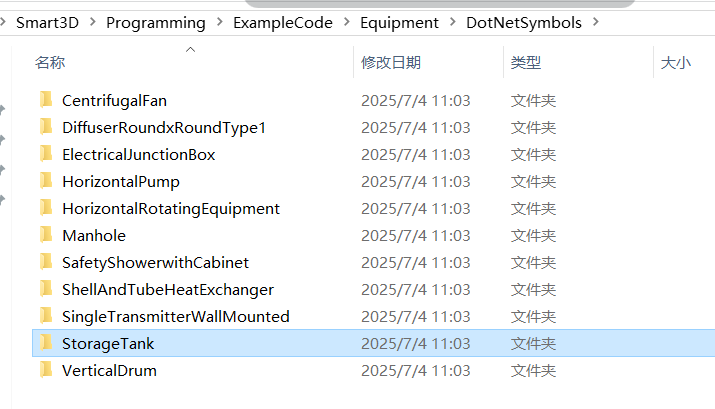The width and height of the screenshot is (715, 409).
Task: Select the CentrifugalFan folder icon
Action: 46,99
